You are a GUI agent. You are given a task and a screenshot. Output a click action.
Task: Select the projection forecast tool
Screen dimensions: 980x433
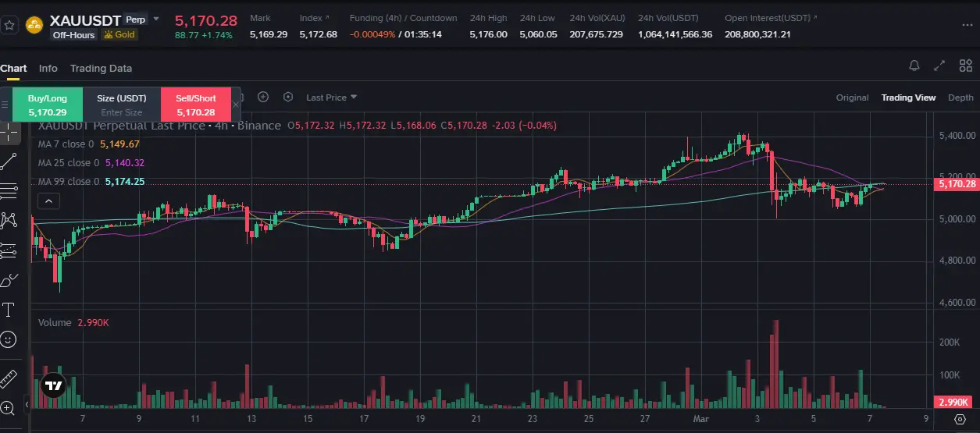(x=9, y=250)
